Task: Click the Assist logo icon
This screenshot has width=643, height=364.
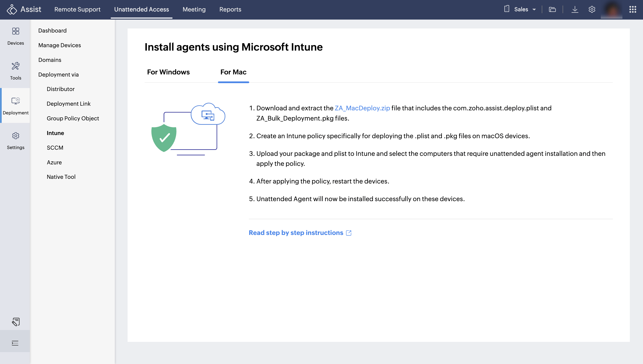Action: point(12,9)
